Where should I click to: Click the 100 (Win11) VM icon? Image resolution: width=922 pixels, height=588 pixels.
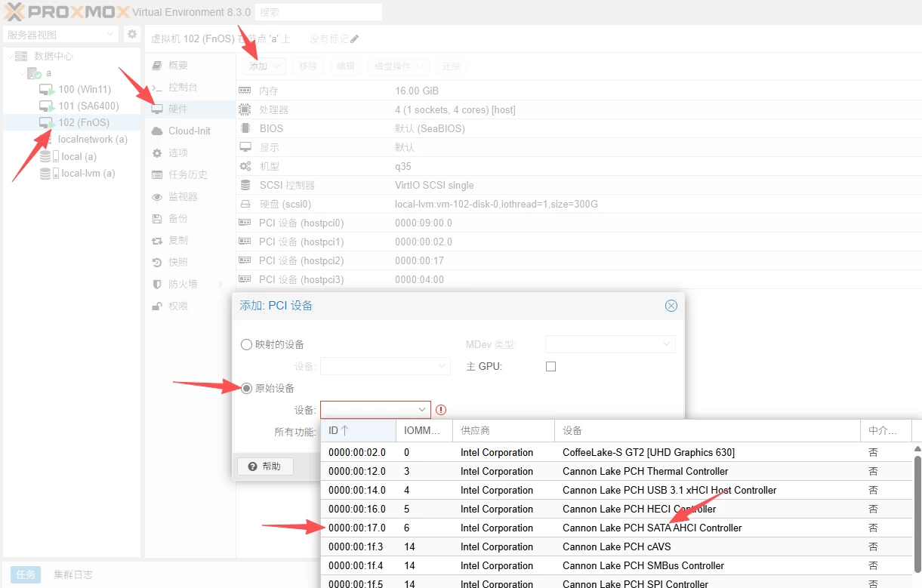(47, 90)
